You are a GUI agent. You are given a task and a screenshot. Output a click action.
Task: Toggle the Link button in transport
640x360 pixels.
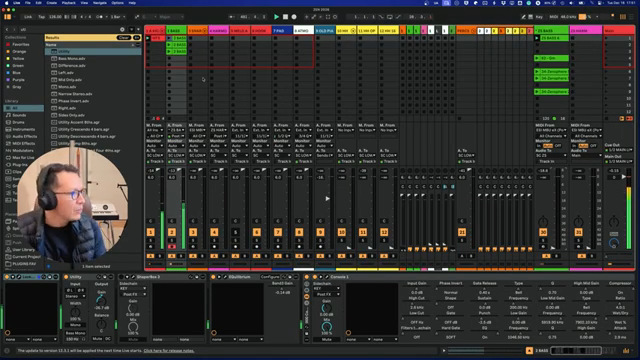coord(28,17)
